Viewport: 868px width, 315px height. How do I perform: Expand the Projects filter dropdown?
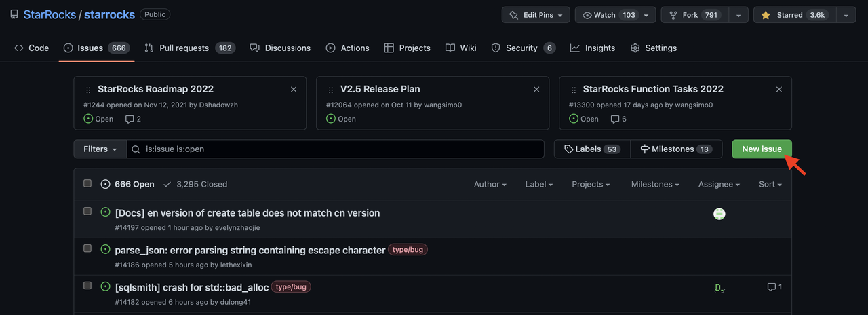tap(591, 184)
